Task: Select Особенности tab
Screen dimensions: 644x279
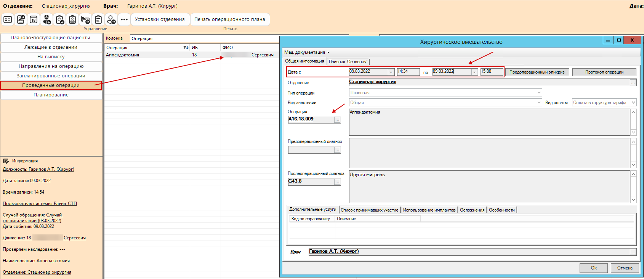Action: pos(501,210)
